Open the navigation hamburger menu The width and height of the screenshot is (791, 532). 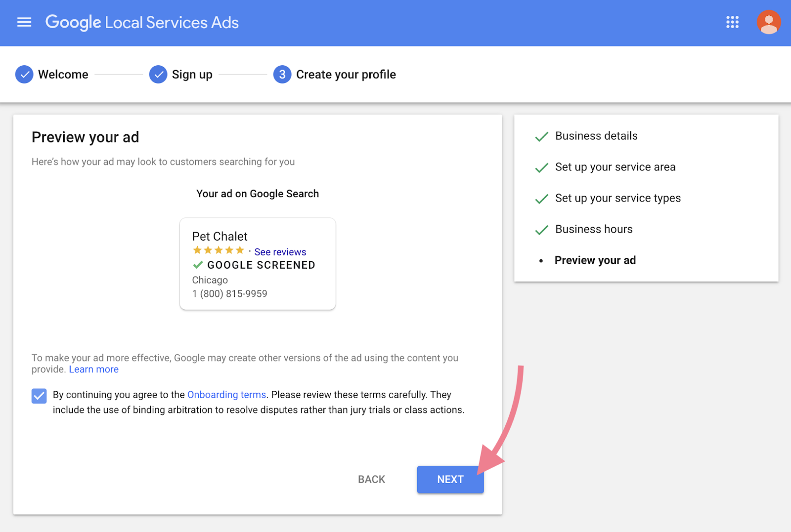coord(24,22)
